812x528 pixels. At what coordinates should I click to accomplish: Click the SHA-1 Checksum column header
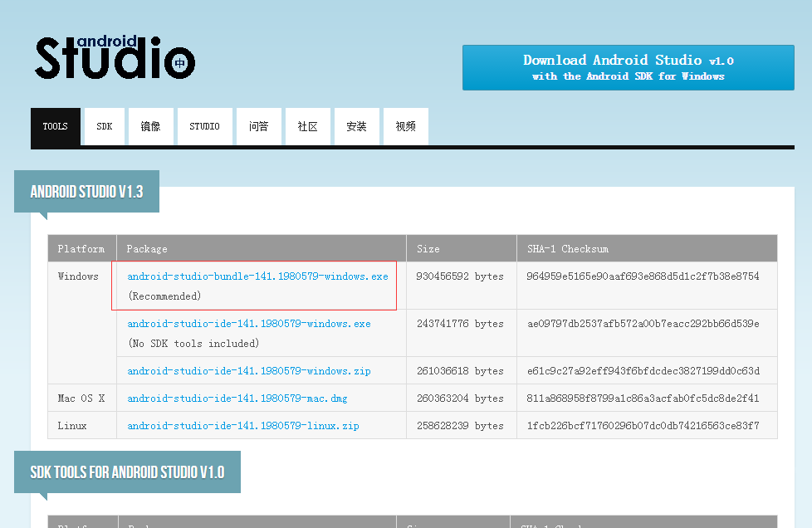[647, 248]
